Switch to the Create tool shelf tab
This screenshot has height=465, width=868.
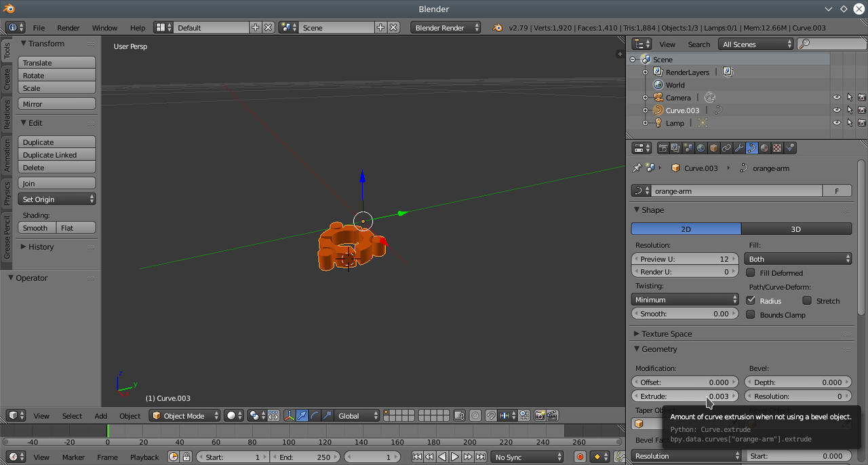(7, 79)
